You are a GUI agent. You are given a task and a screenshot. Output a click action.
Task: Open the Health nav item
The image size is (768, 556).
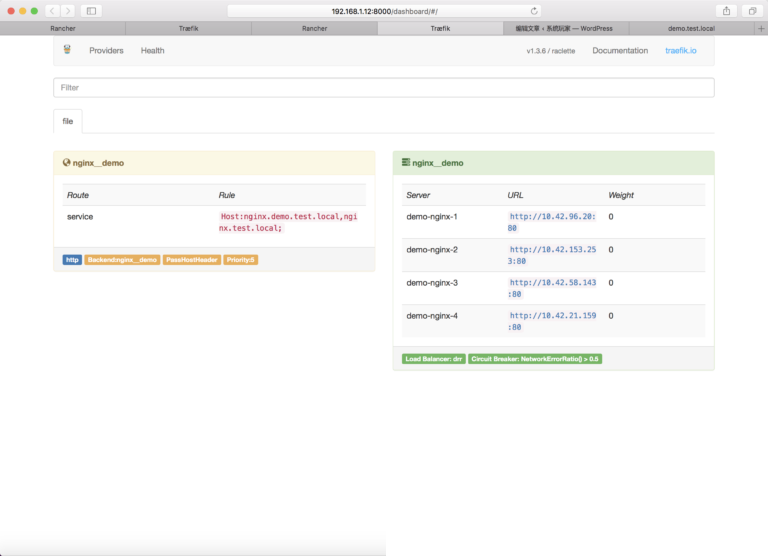pyautogui.click(x=152, y=50)
